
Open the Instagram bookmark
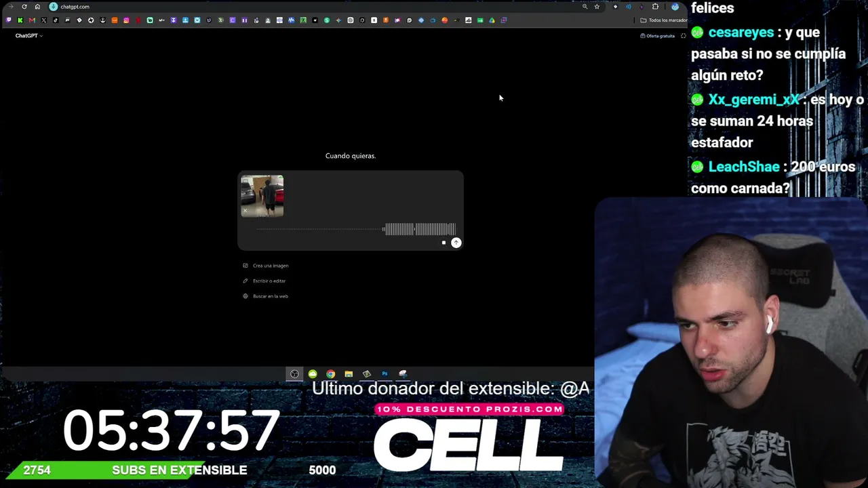pyautogui.click(x=126, y=20)
